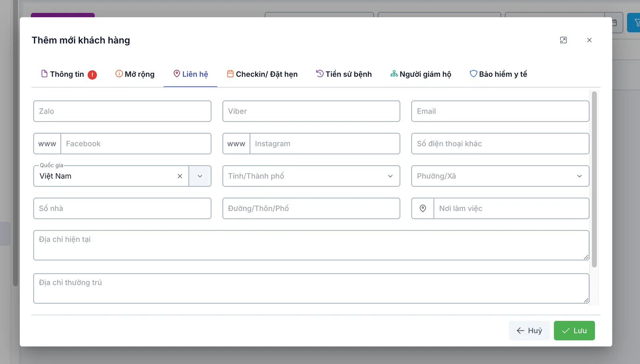The width and height of the screenshot is (640, 364).
Task: Focus the Viber input field
Action: pos(311,111)
